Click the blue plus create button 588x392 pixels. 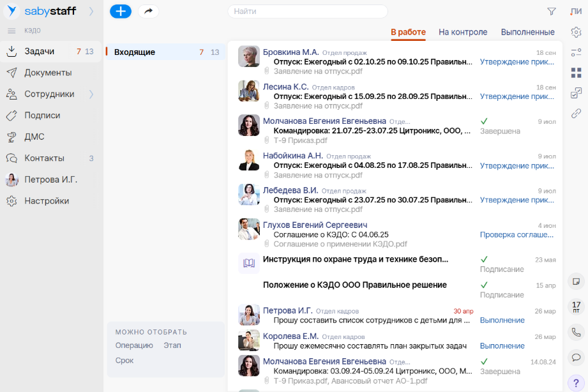tap(121, 11)
